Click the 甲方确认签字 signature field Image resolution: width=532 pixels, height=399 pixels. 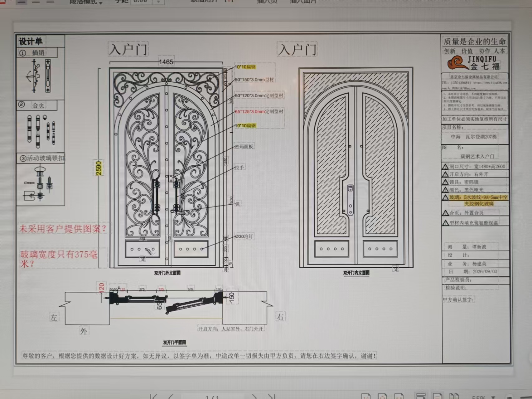[458, 299]
